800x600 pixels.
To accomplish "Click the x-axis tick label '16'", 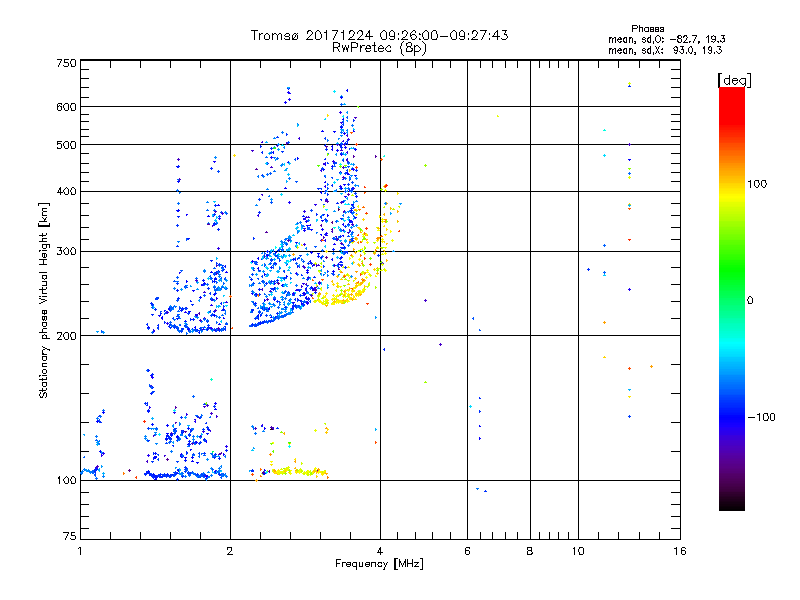I will [x=680, y=551].
